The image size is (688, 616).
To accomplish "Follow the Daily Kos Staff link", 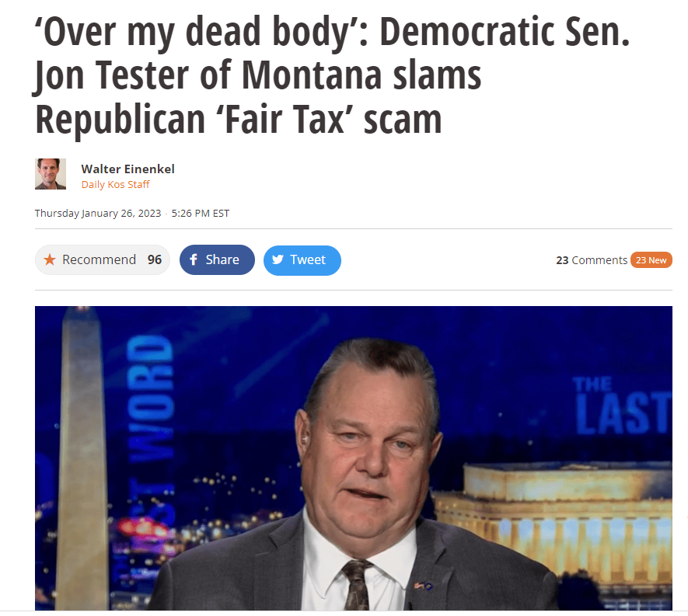I will [115, 185].
